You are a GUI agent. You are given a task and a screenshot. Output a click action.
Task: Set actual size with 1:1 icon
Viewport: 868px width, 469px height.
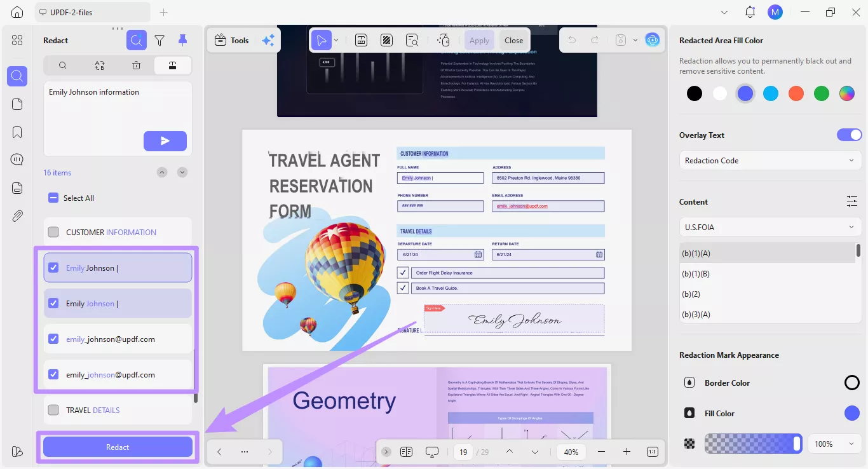click(653, 452)
